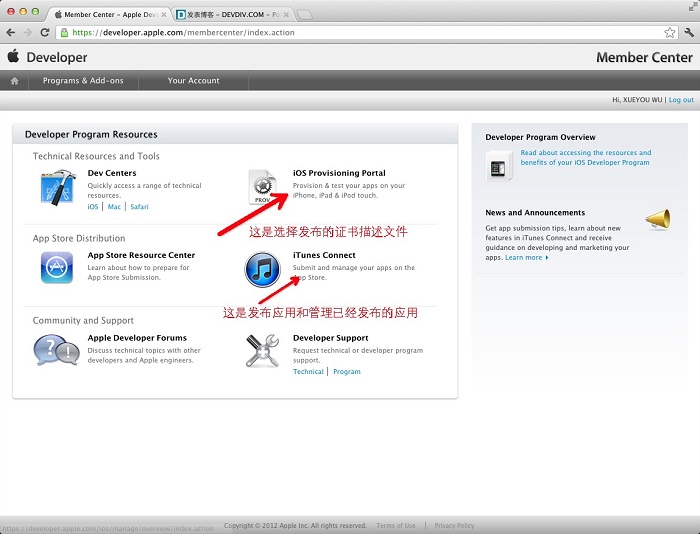
Task: Click the Apple logo beside Developer
Action: (x=13, y=56)
